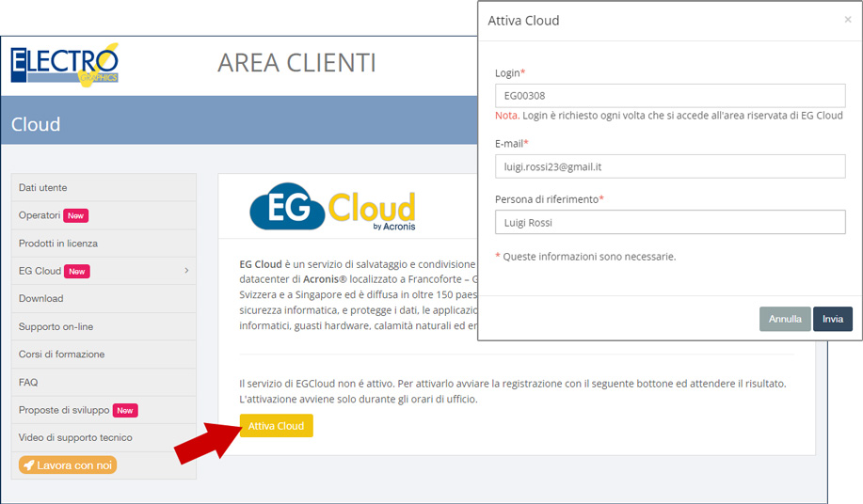Click the note text about Login requirement
This screenshot has width=863, height=504.
669,116
